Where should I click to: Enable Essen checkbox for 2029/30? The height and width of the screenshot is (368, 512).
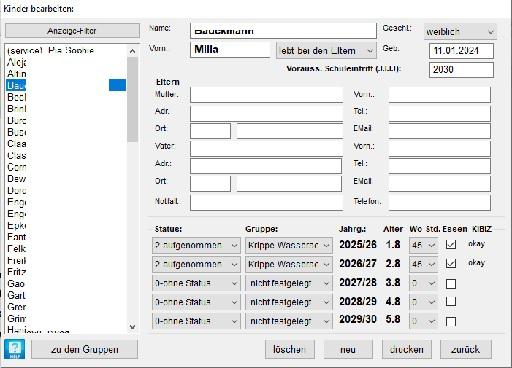[x=451, y=321]
